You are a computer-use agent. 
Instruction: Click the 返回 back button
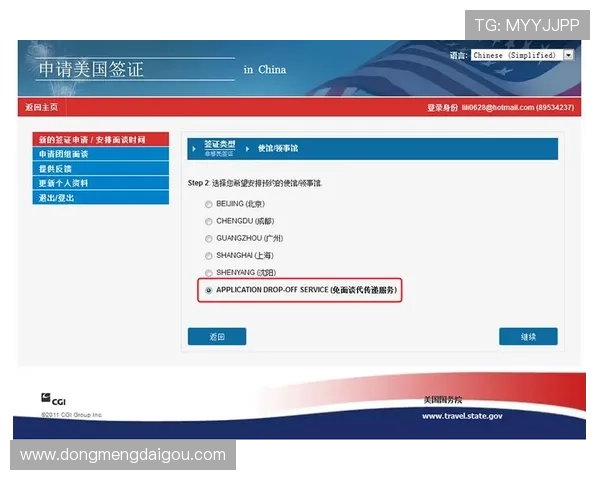click(217, 336)
